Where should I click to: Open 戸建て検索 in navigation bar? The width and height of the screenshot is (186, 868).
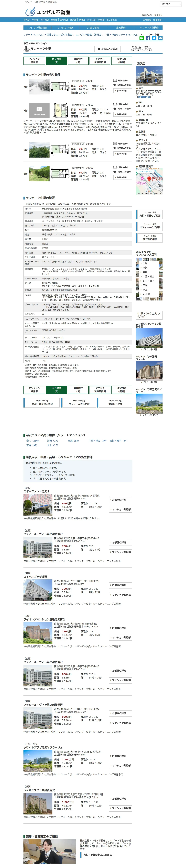click(x=93, y=28)
